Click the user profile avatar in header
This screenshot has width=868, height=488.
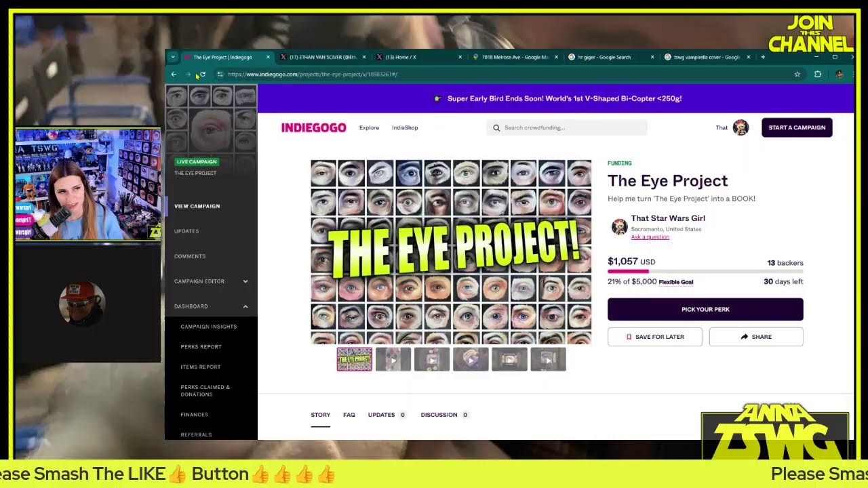741,127
